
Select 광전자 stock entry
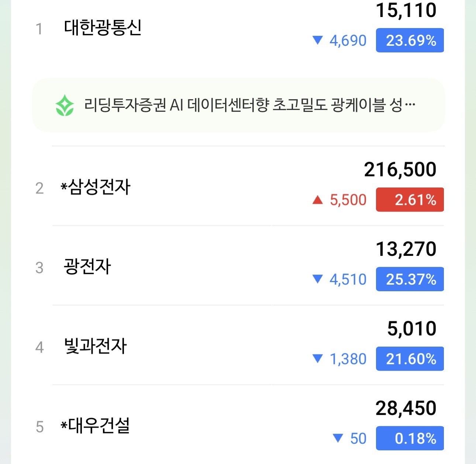click(87, 267)
